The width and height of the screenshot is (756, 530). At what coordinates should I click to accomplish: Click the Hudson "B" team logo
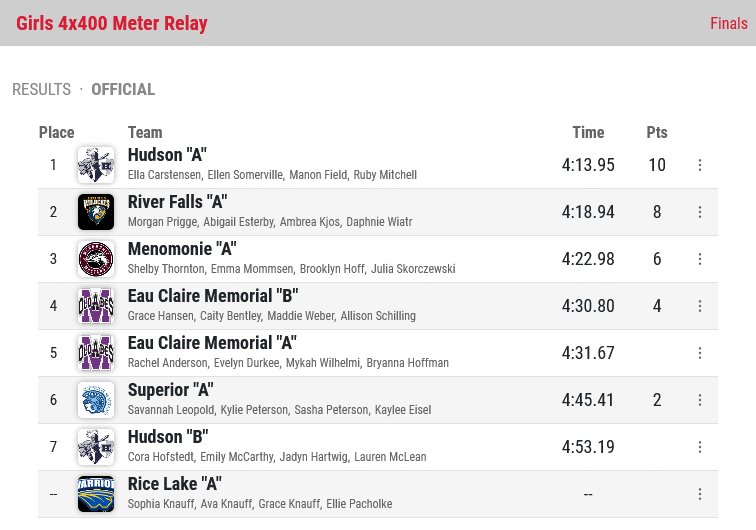96,447
